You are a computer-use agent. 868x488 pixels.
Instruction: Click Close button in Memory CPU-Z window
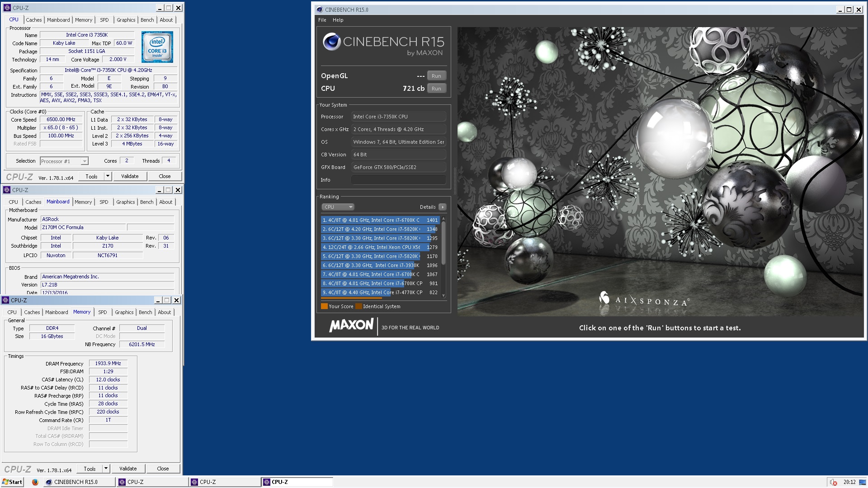(x=163, y=469)
